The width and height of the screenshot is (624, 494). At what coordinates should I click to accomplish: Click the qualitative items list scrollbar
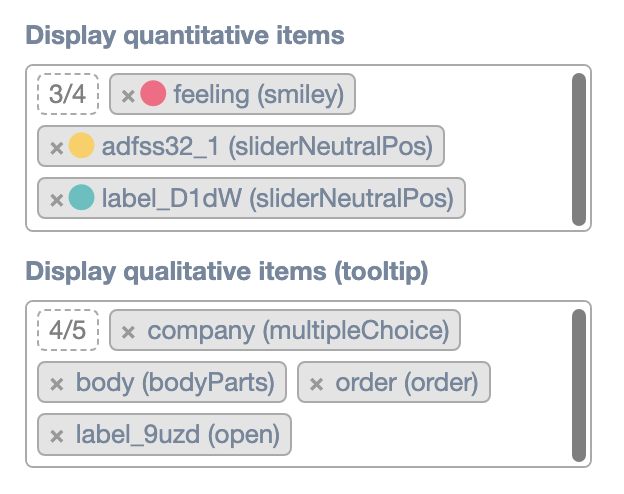(x=578, y=384)
